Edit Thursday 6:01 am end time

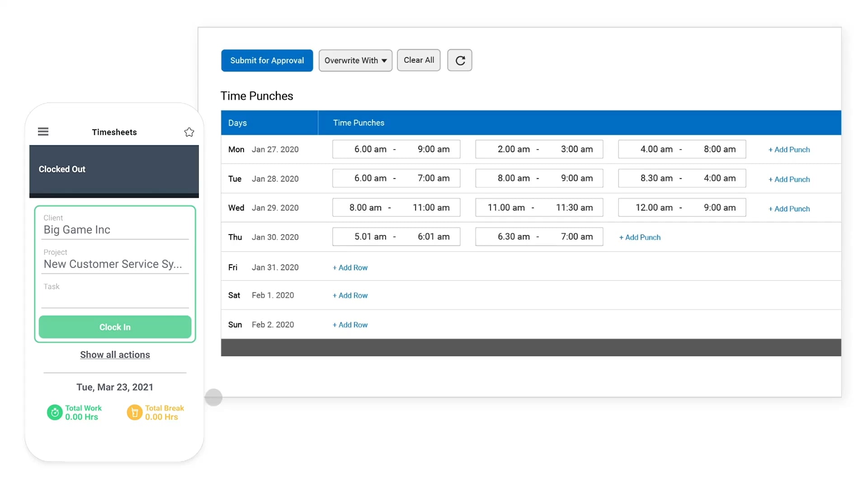click(434, 236)
